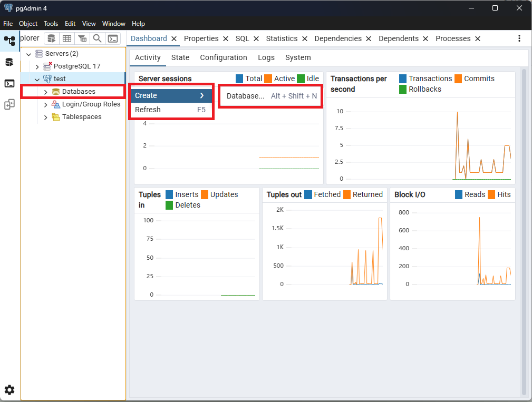The image size is (532, 402).
Task: Close the Processes tab
Action: coord(478,38)
